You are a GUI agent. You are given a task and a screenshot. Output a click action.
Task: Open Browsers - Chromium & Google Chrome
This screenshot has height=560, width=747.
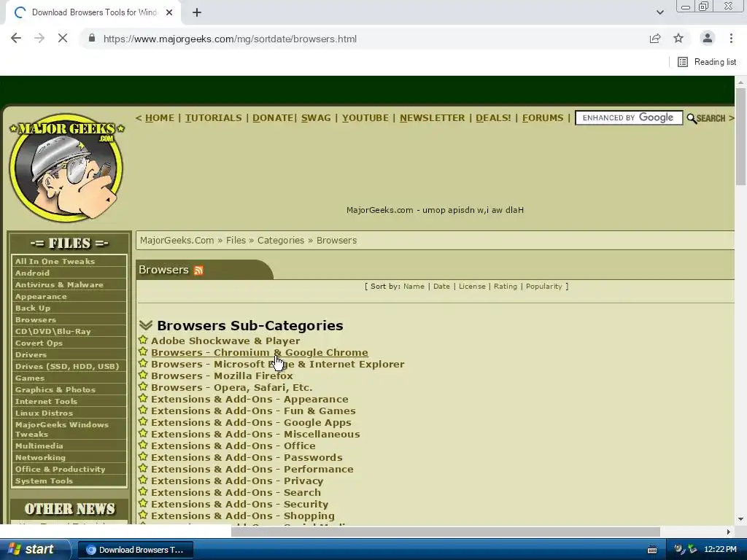coord(260,352)
